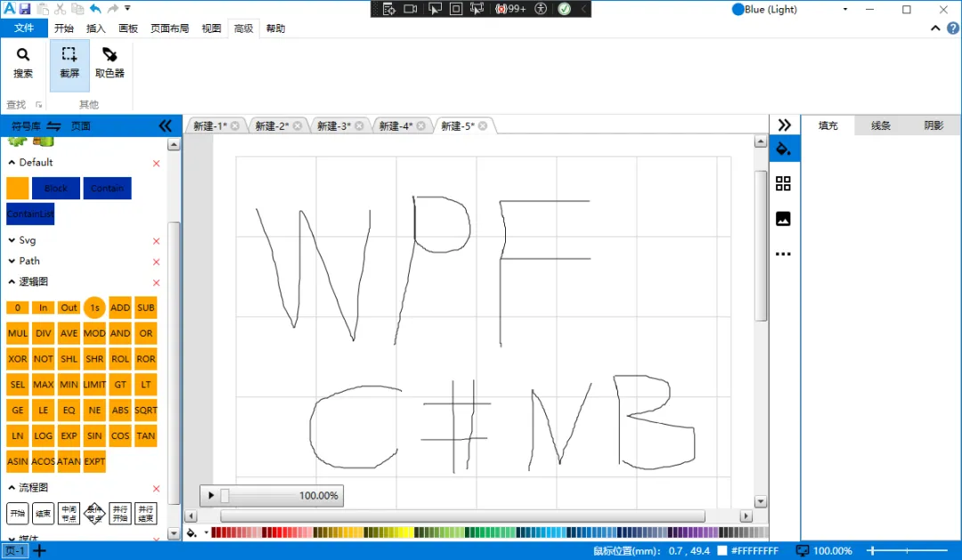Screen dimensions: 962x560
Task: Open the 页面布局 ribbon tab
Action: pos(169,28)
